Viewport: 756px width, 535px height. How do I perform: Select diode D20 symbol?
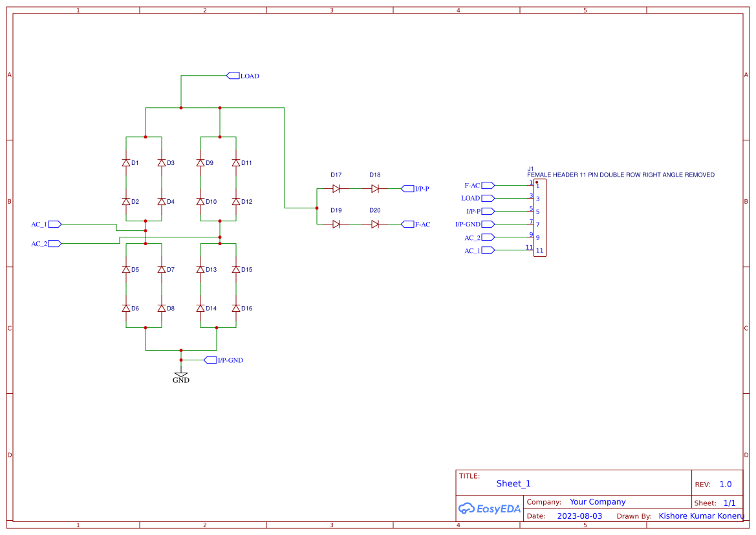tap(375, 224)
